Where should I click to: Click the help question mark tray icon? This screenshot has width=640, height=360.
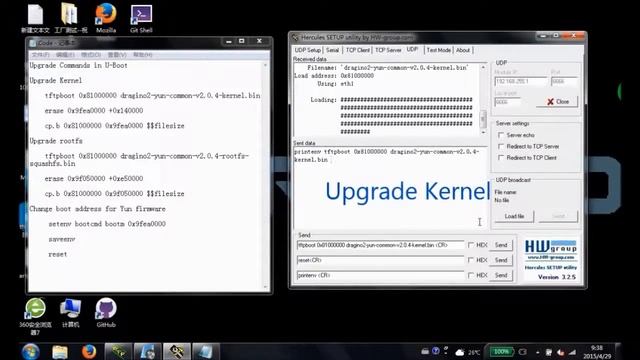point(436,351)
